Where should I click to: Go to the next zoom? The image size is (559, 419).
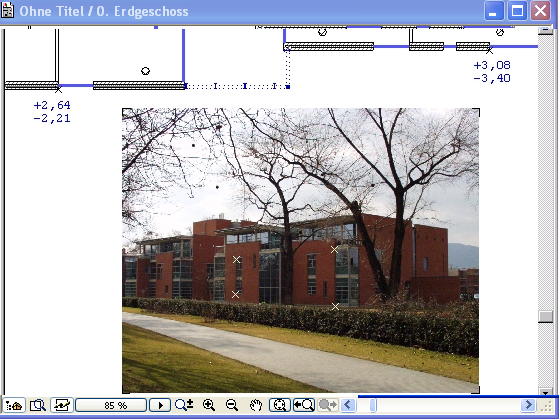point(328,405)
